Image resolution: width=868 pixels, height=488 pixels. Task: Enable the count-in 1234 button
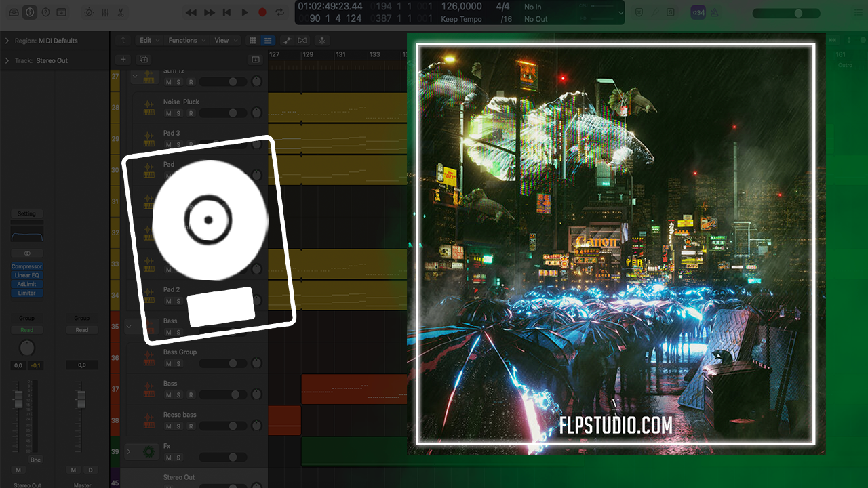[698, 12]
